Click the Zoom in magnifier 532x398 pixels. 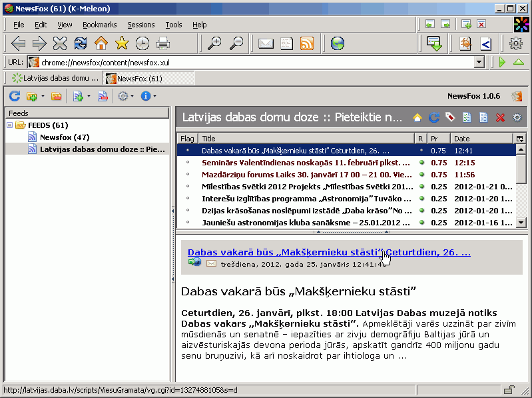point(214,43)
